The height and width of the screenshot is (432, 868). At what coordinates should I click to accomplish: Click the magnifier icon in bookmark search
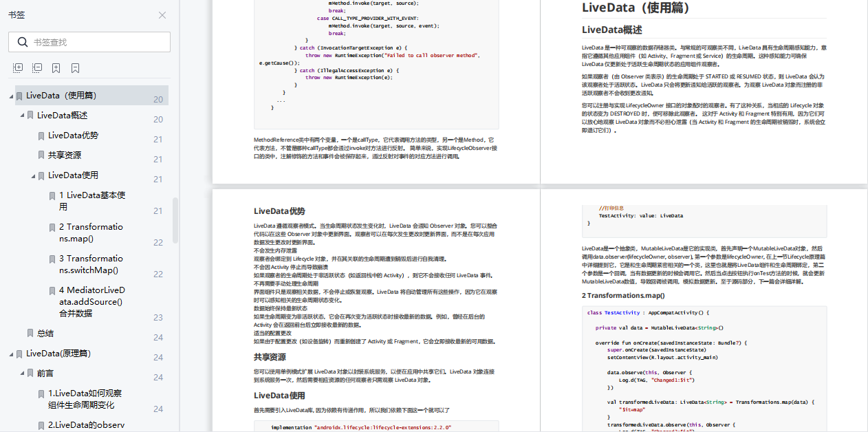(x=22, y=42)
